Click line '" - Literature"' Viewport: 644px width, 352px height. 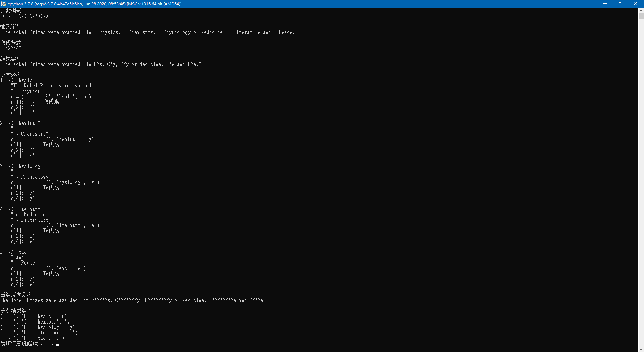click(x=31, y=220)
